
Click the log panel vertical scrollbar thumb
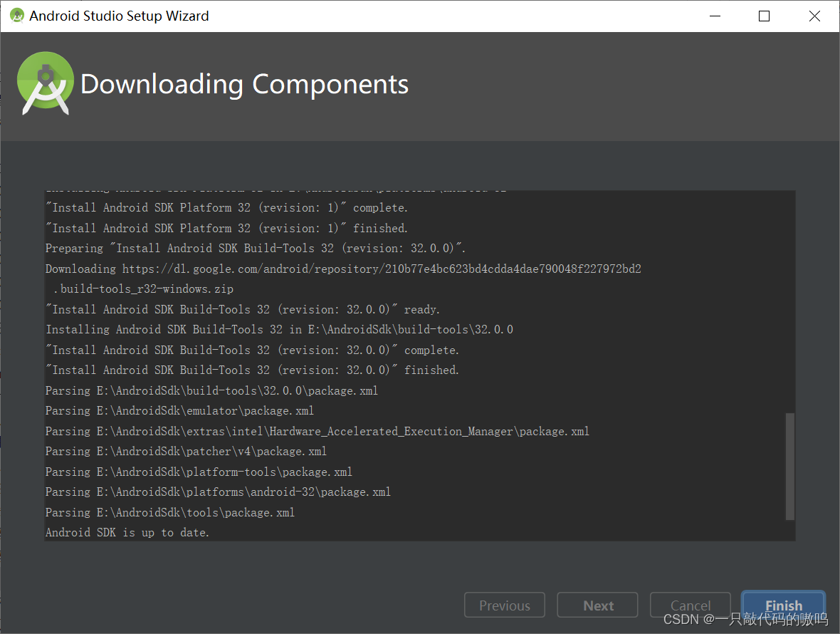[x=789, y=467]
